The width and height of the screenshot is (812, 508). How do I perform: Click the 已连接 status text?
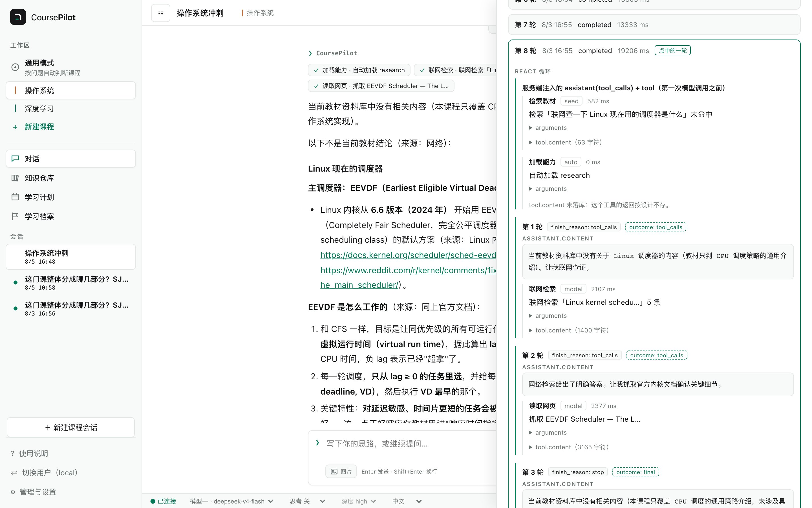tap(167, 501)
